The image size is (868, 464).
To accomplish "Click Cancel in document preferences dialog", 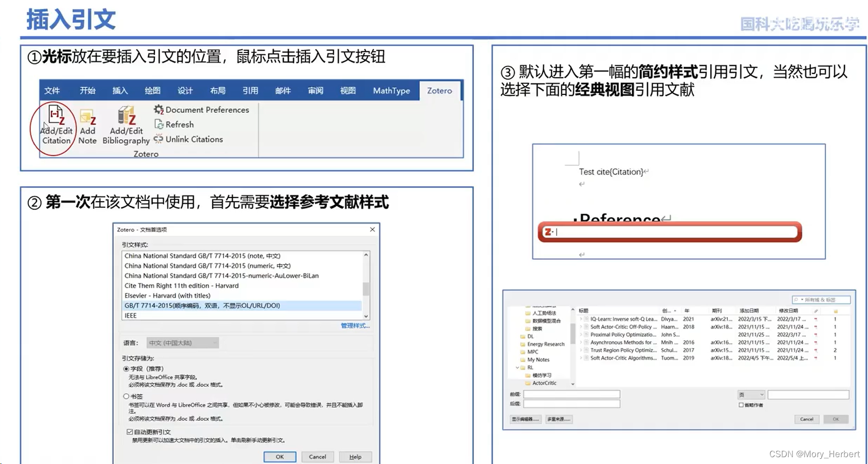I will click(317, 457).
